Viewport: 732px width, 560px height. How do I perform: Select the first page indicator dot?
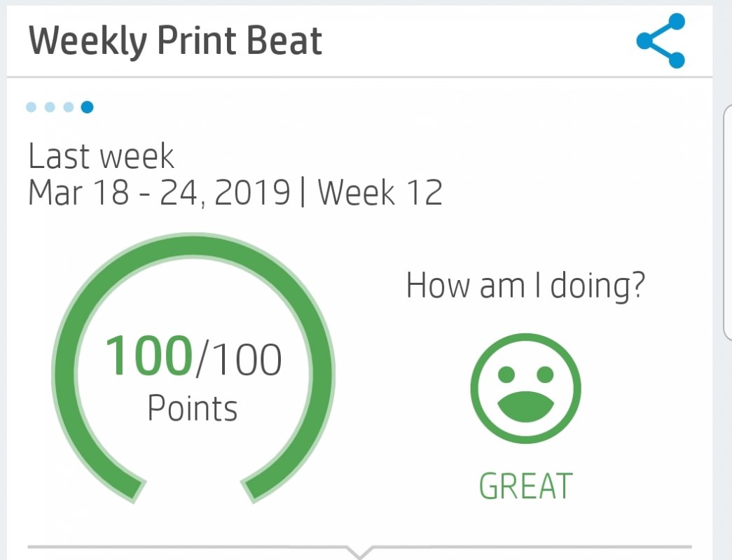[32, 107]
